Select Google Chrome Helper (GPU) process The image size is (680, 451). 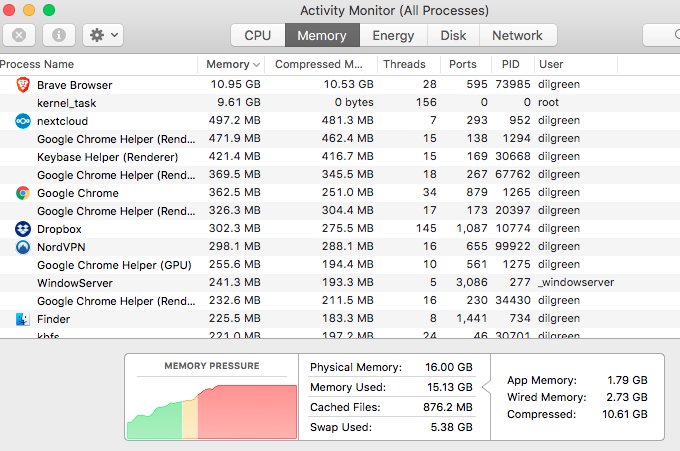[x=114, y=265]
